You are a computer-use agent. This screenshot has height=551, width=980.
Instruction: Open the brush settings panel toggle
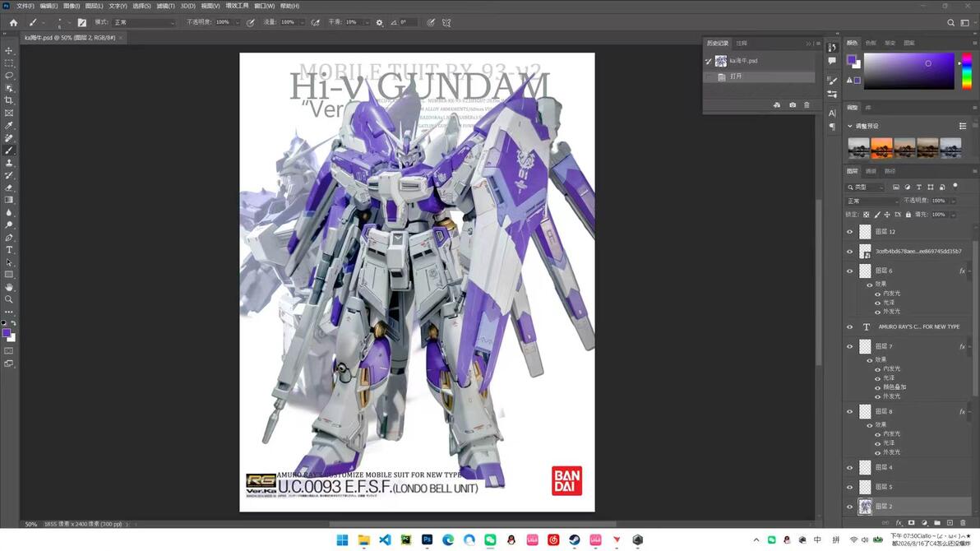82,22
